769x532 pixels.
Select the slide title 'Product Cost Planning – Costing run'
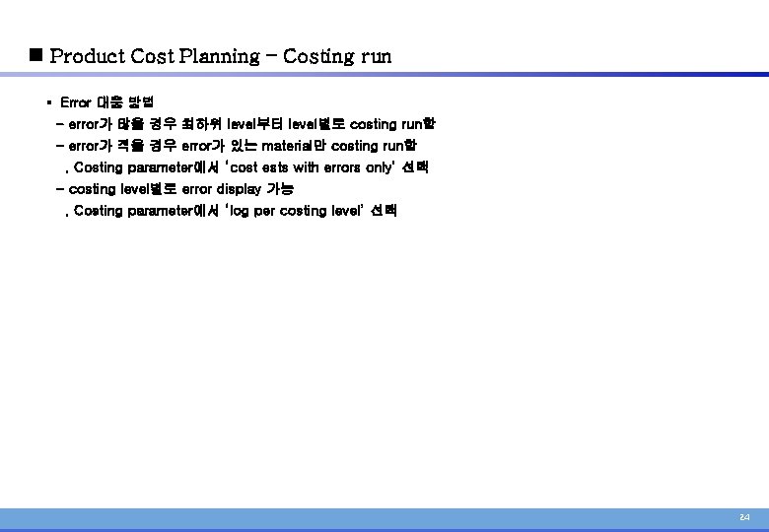tap(220, 56)
